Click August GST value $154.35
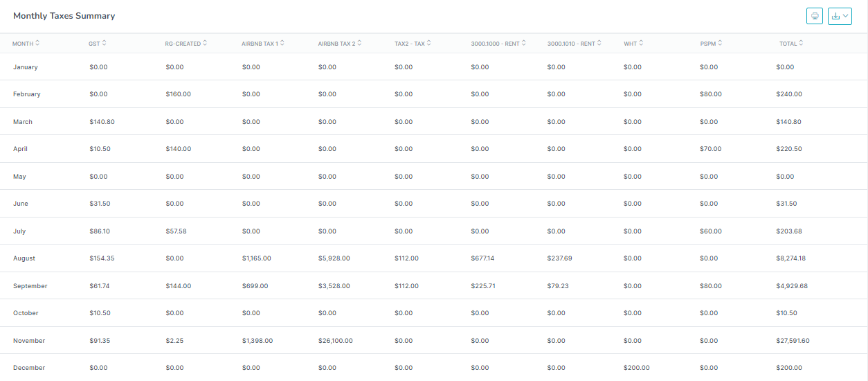The width and height of the screenshot is (868, 381). [102, 258]
